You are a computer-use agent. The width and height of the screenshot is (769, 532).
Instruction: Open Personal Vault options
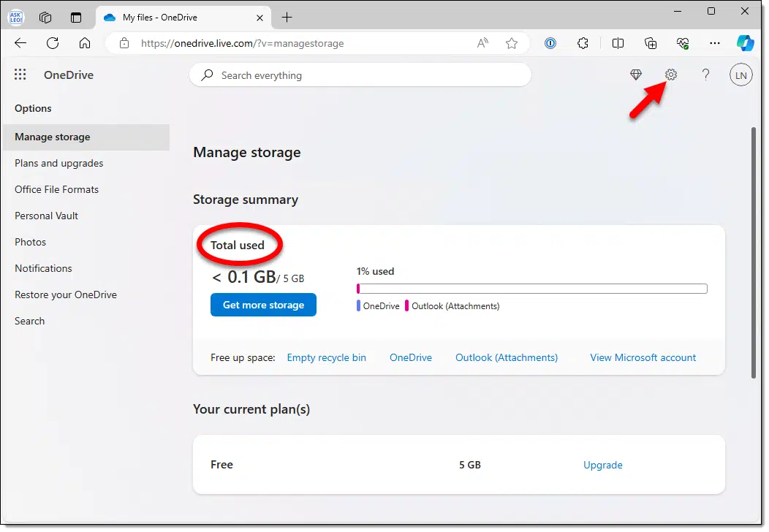46,216
